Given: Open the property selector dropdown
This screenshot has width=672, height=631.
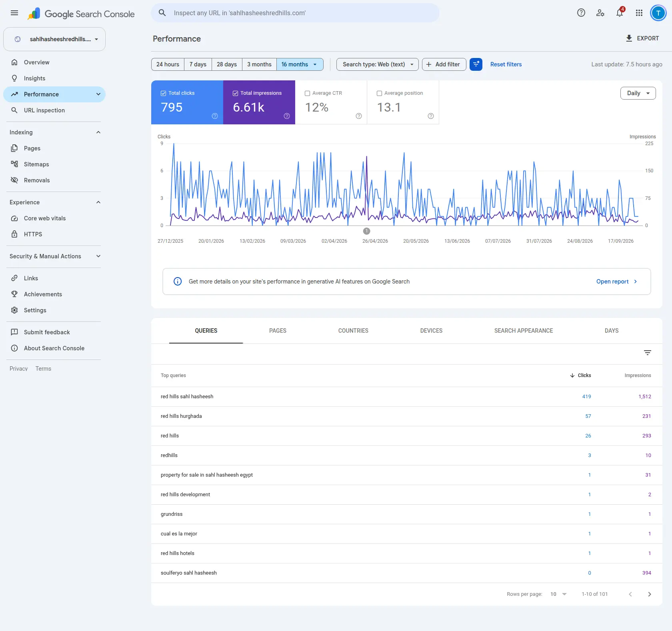Looking at the screenshot, I should coord(54,39).
